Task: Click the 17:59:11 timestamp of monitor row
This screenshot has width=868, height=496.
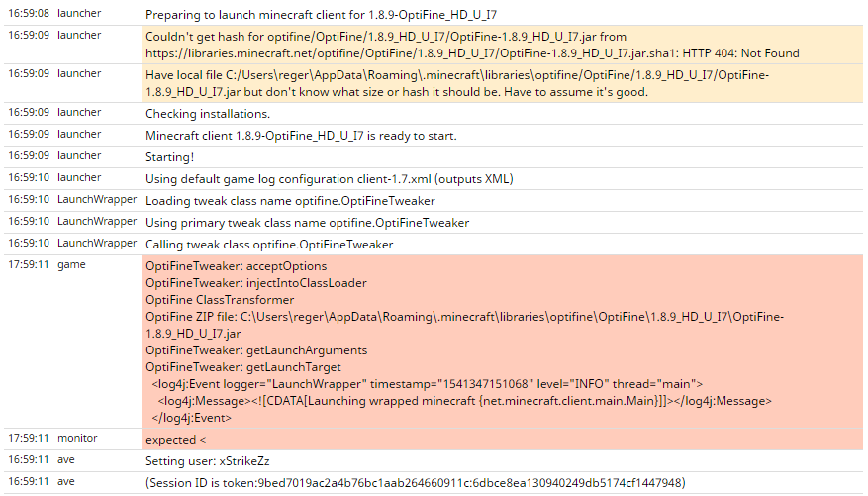Action: (x=29, y=438)
